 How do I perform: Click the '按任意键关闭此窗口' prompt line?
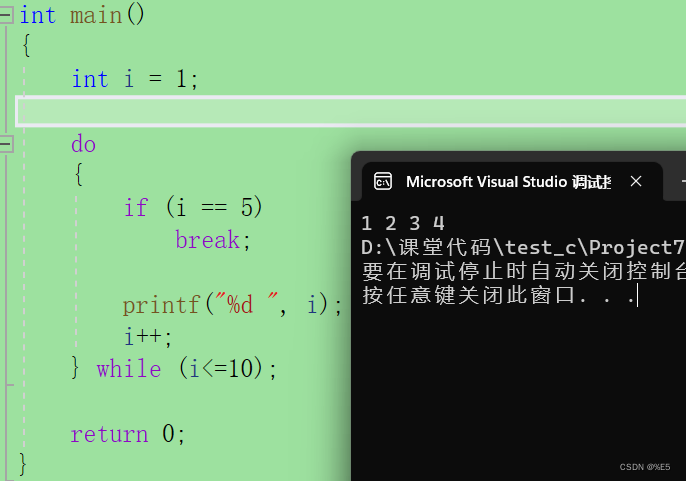point(499,295)
